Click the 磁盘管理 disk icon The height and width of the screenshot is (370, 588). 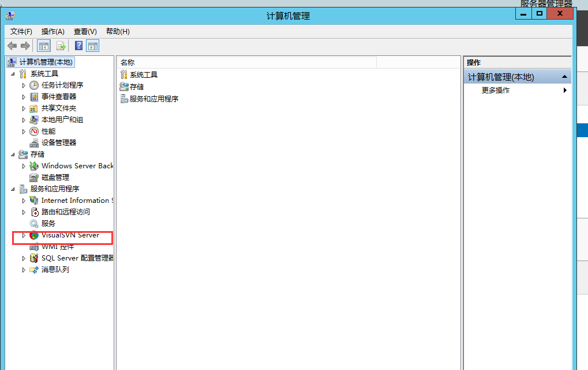[x=33, y=178]
